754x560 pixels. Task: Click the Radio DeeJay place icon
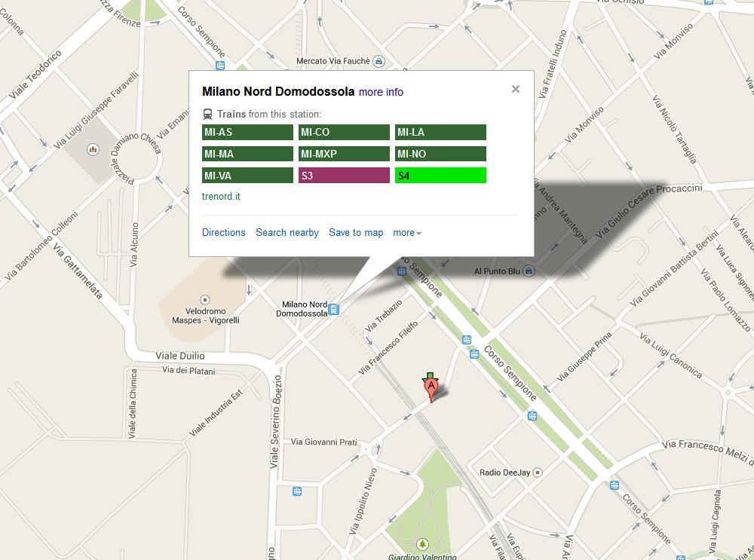pos(538,473)
